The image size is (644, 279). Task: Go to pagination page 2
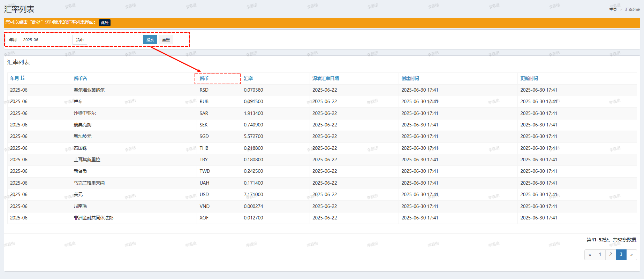611,255
